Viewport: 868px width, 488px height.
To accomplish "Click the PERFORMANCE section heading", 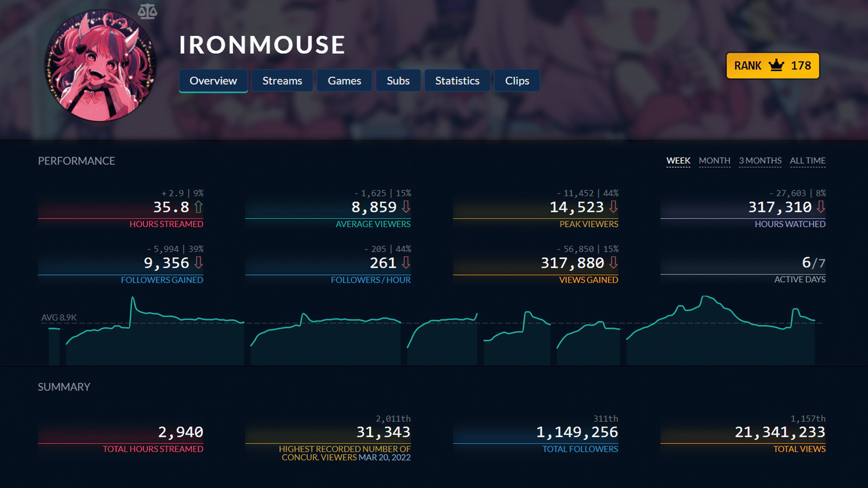I will click(x=76, y=161).
